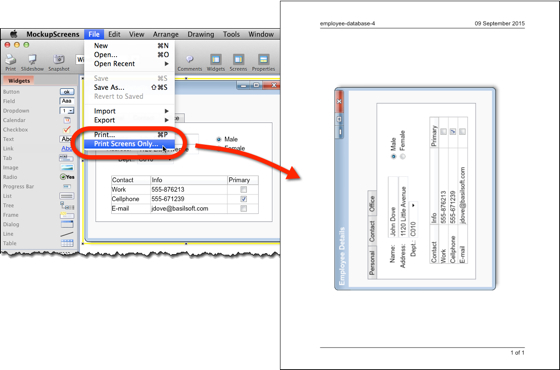Image resolution: width=560 pixels, height=370 pixels.
Task: Open the Arrange menu
Action: 166,34
